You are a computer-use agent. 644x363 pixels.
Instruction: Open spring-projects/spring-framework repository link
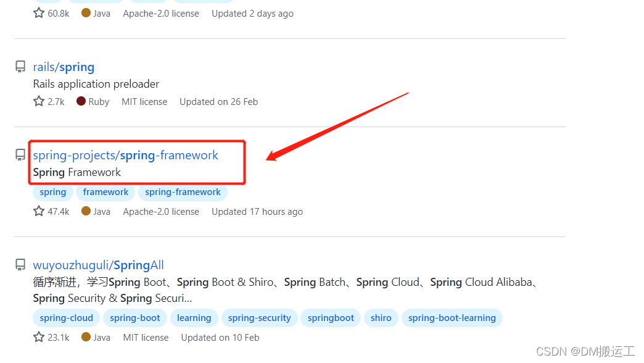pyautogui.click(x=126, y=156)
